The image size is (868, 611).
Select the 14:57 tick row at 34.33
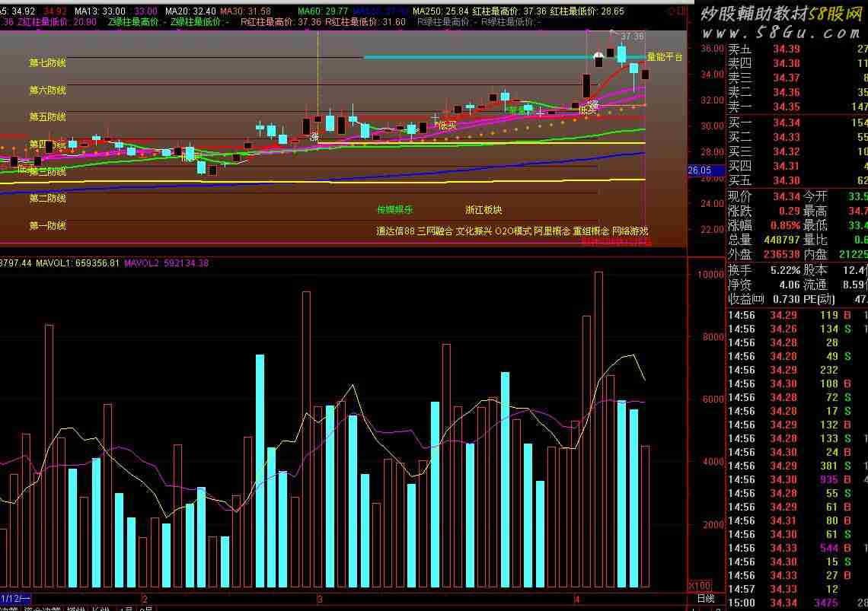coord(797,590)
